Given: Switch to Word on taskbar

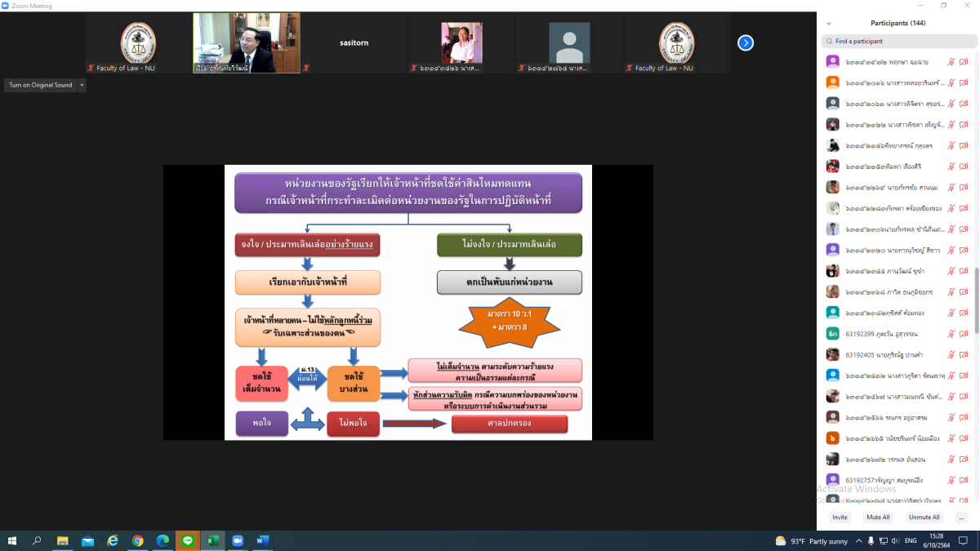Looking at the screenshot, I should (263, 540).
